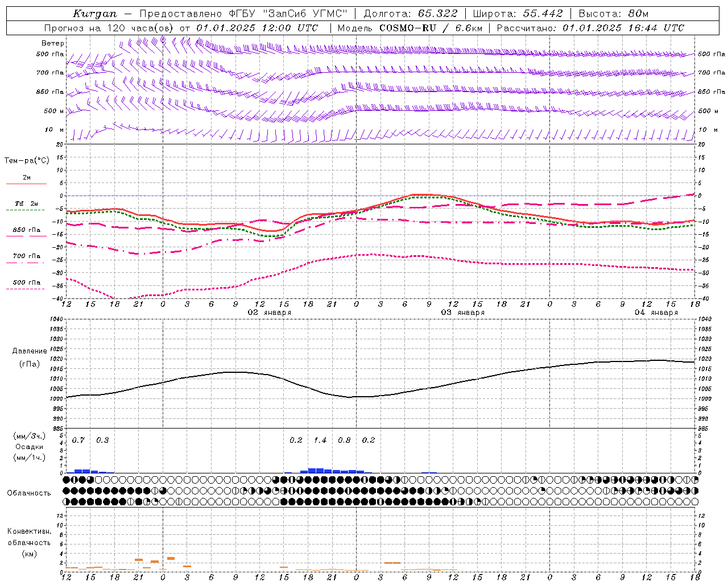Click the provider text "ЗапСиб УГМС"
Viewport: 728px width, 582px height.
click(305, 14)
